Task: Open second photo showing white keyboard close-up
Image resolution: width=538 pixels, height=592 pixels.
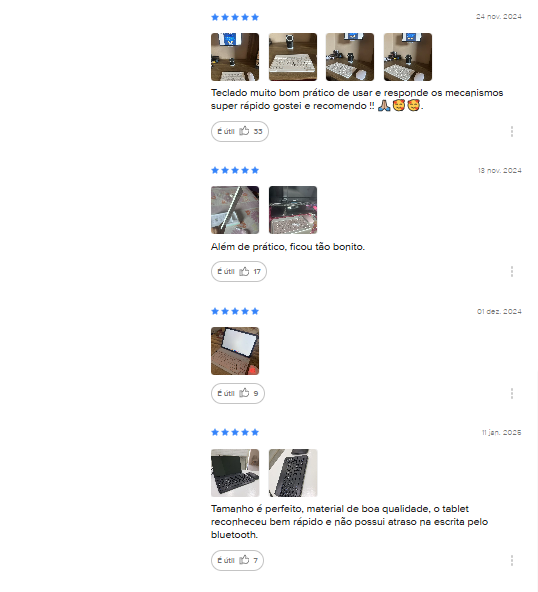Action: coord(293,57)
